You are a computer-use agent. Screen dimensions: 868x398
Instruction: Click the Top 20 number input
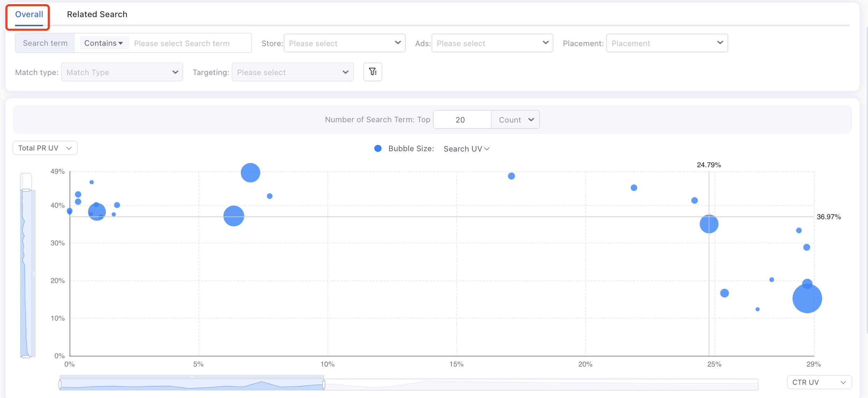[x=462, y=119]
